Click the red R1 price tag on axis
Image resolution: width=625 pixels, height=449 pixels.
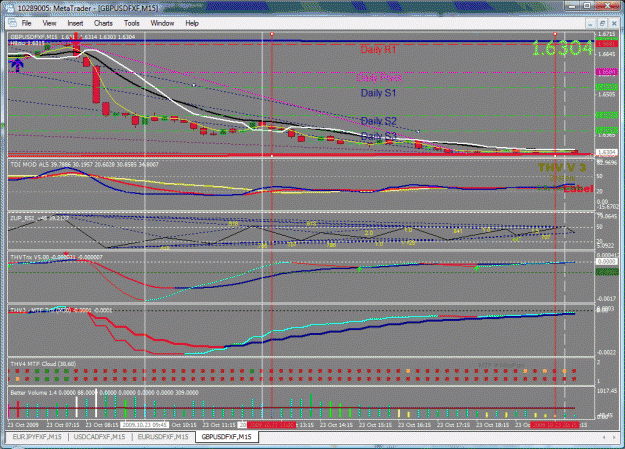click(x=606, y=44)
